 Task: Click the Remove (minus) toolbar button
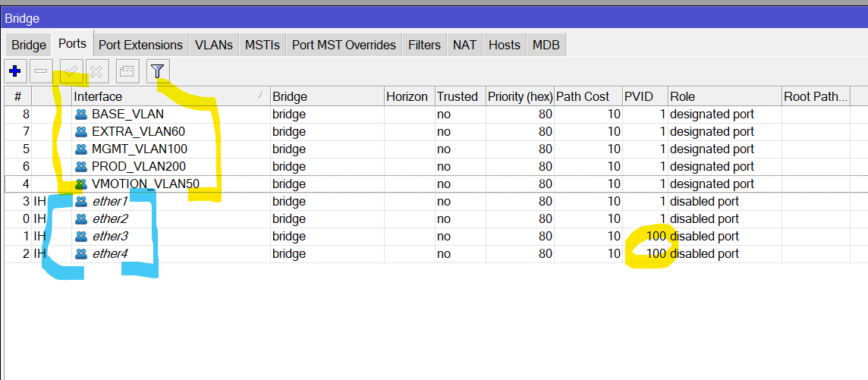pyautogui.click(x=41, y=71)
